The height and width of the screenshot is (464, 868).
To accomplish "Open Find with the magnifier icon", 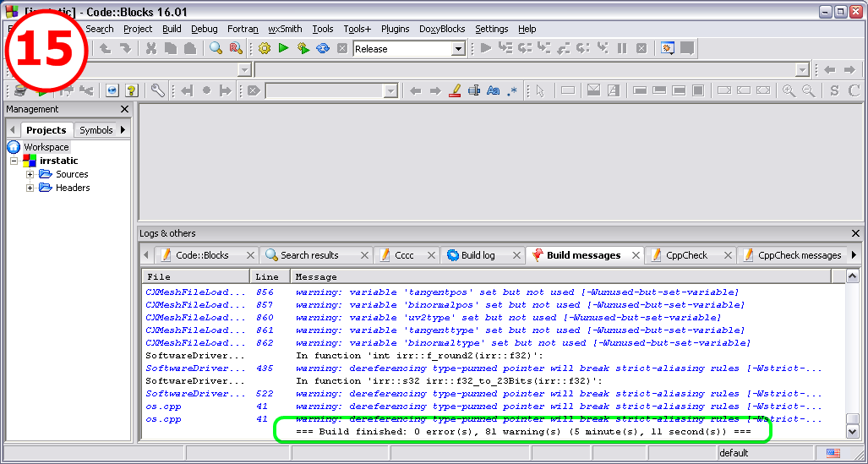I will point(216,49).
